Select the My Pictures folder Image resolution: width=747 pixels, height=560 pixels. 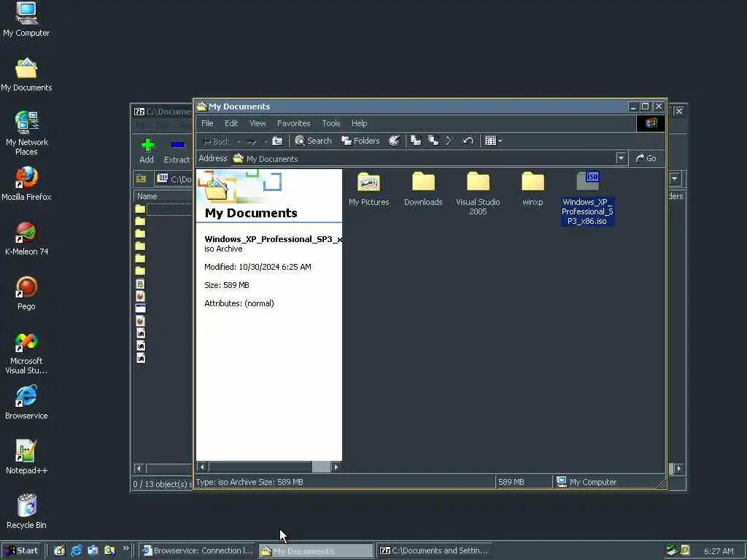[368, 189]
